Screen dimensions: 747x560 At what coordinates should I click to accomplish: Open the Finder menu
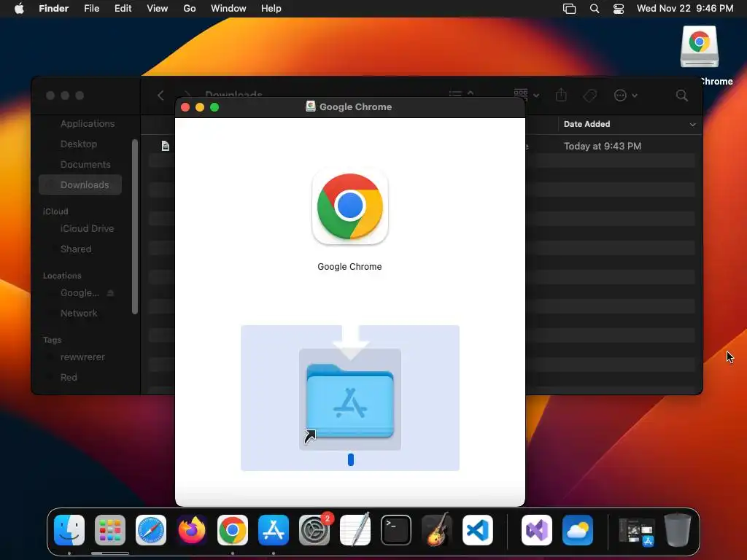tap(54, 9)
